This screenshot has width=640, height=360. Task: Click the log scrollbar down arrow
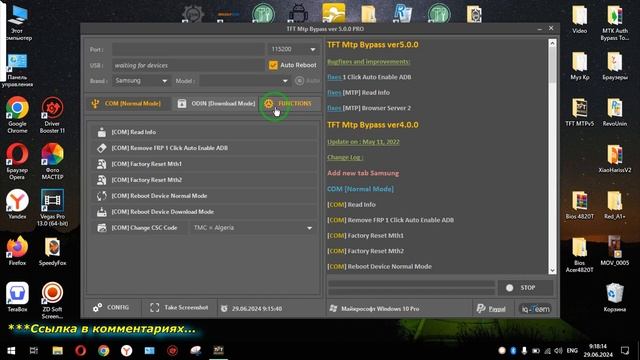tap(552, 270)
